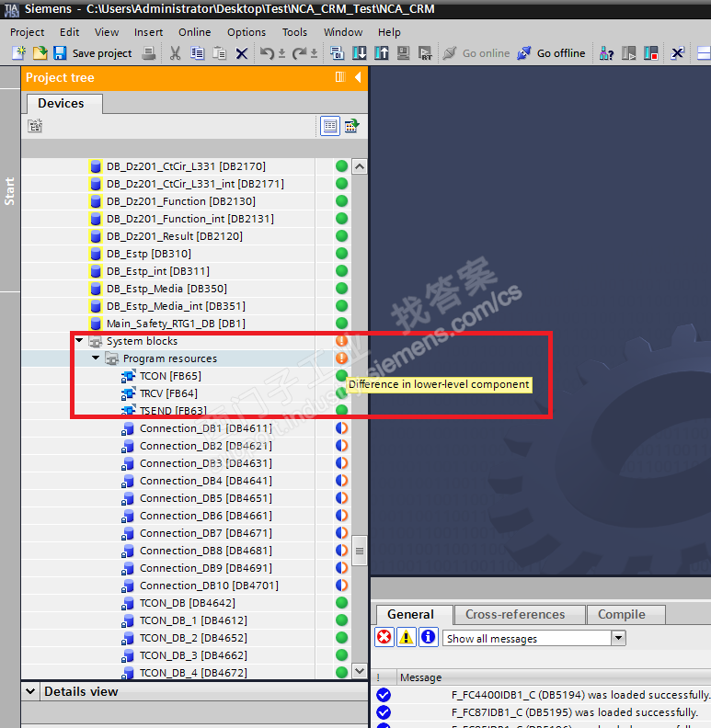The height and width of the screenshot is (728, 711).
Task: Click System blocks orange difference status icon
Action: [x=341, y=341]
